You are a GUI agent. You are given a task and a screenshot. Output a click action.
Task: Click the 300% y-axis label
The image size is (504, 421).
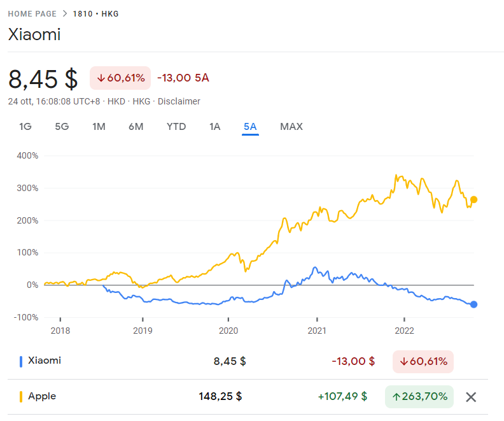pos(27,188)
